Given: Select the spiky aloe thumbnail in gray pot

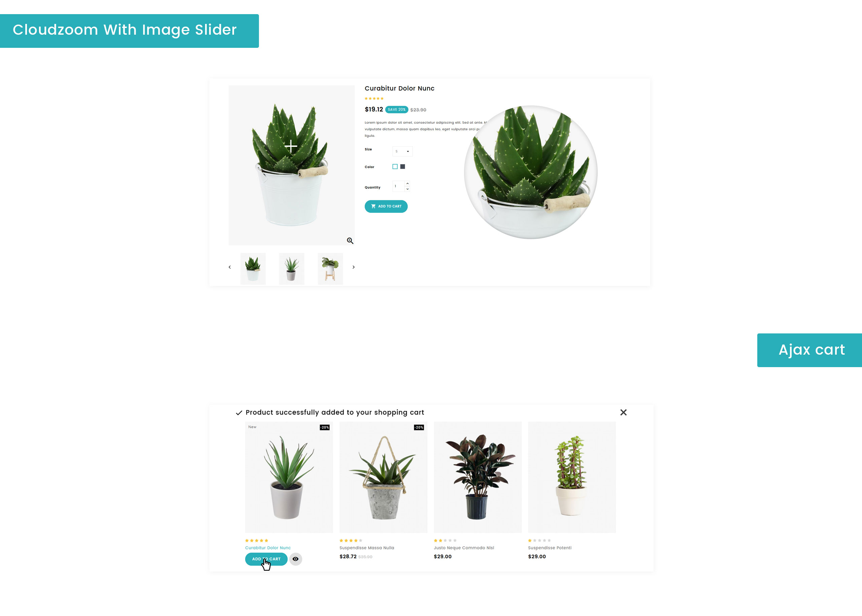Looking at the screenshot, I should [x=292, y=268].
